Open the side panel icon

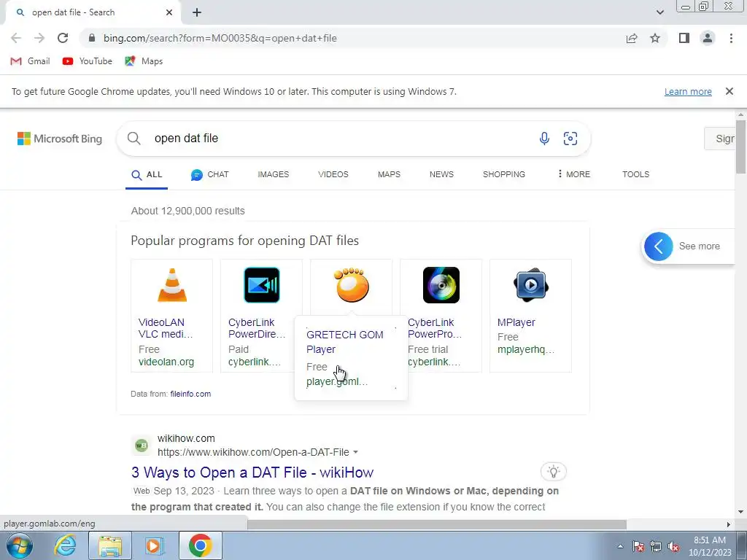(x=684, y=38)
